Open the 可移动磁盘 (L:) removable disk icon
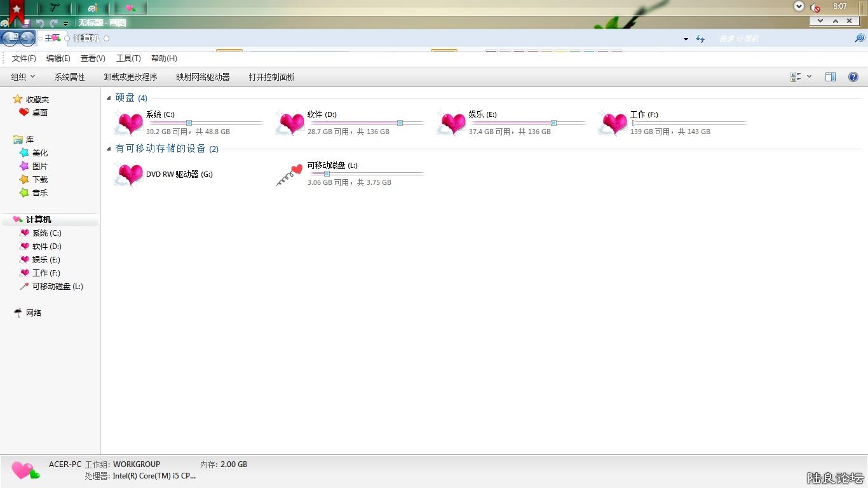Image resolution: width=868 pixels, height=488 pixels. click(x=290, y=174)
